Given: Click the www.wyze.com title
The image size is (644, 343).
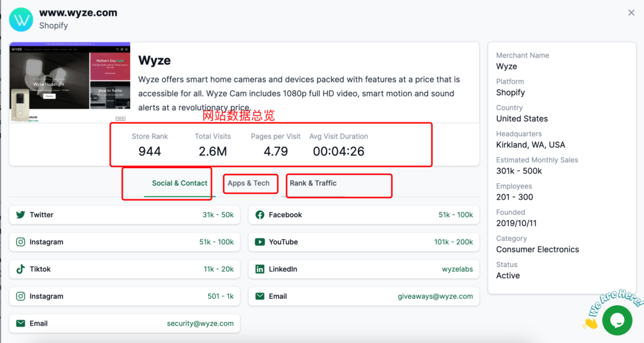Looking at the screenshot, I should (x=78, y=13).
